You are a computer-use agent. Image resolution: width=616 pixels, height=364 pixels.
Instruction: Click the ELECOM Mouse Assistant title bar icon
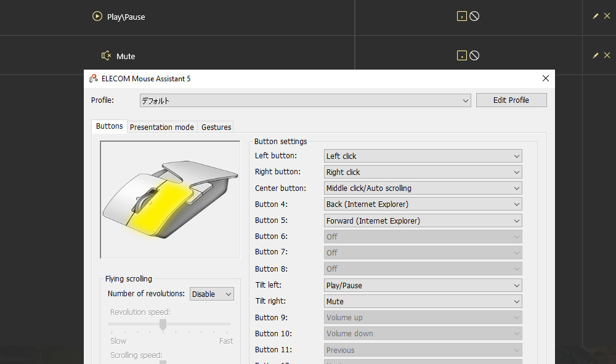[94, 79]
